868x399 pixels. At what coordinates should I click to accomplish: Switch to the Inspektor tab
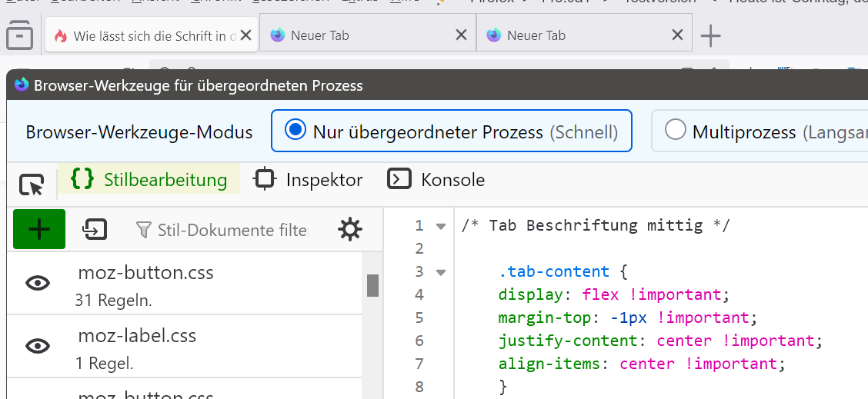(x=308, y=180)
